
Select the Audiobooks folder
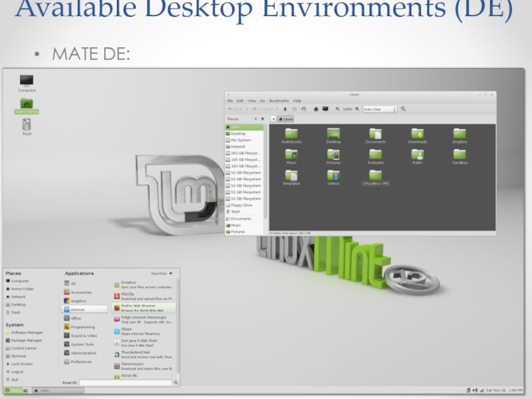click(x=291, y=136)
